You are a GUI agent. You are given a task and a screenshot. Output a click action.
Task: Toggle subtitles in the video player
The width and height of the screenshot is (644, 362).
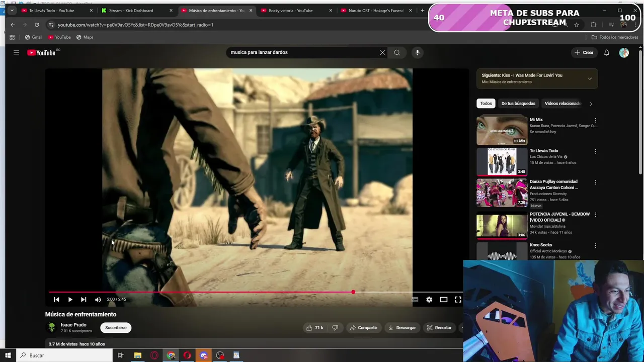click(415, 300)
